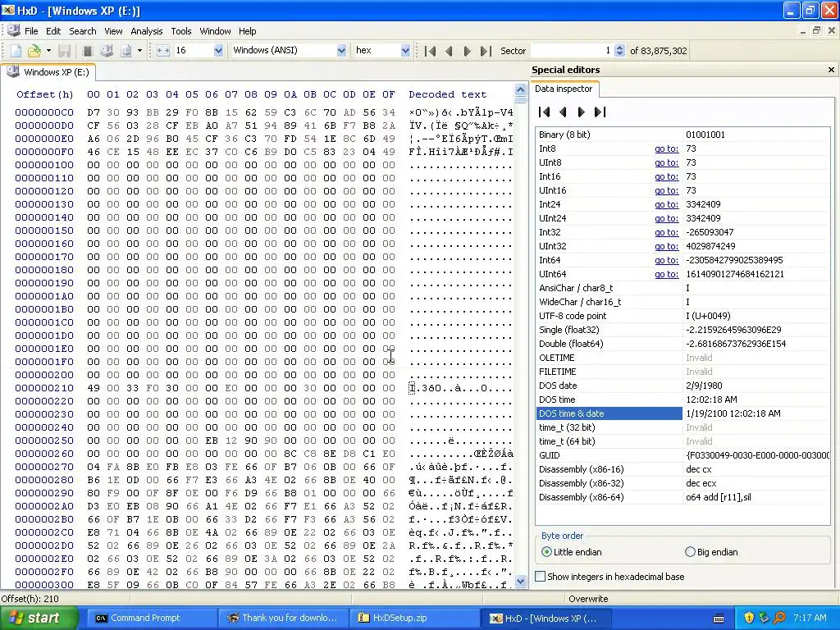Viewport: 840px width, 630px height.
Task: Click the UInt8 go to link
Action: (x=666, y=163)
